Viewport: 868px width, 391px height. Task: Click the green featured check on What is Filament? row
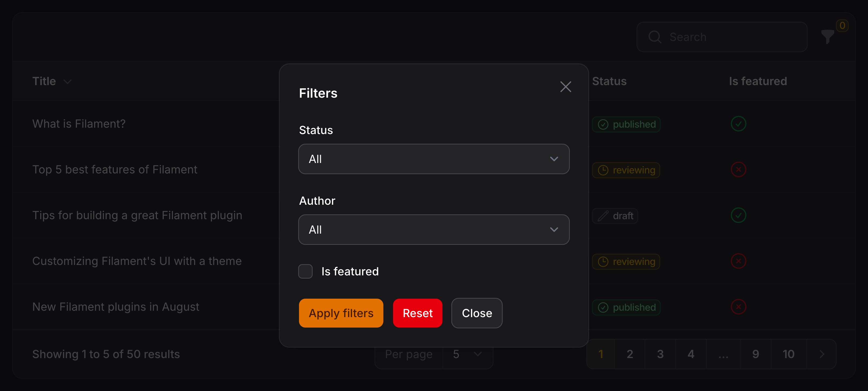(x=738, y=123)
